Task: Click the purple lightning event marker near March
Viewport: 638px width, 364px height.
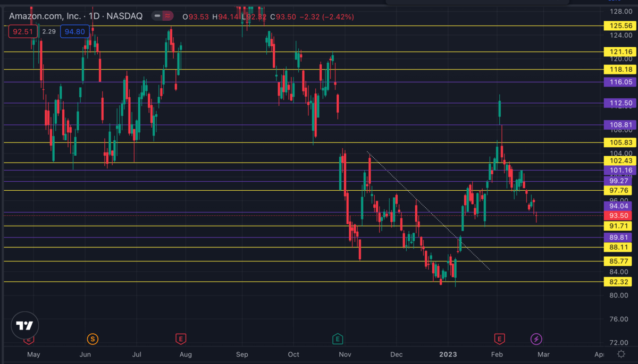Action: tap(536, 338)
